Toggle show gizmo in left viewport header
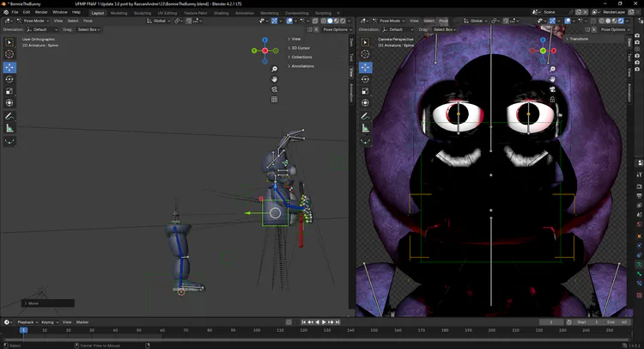 pos(275,21)
